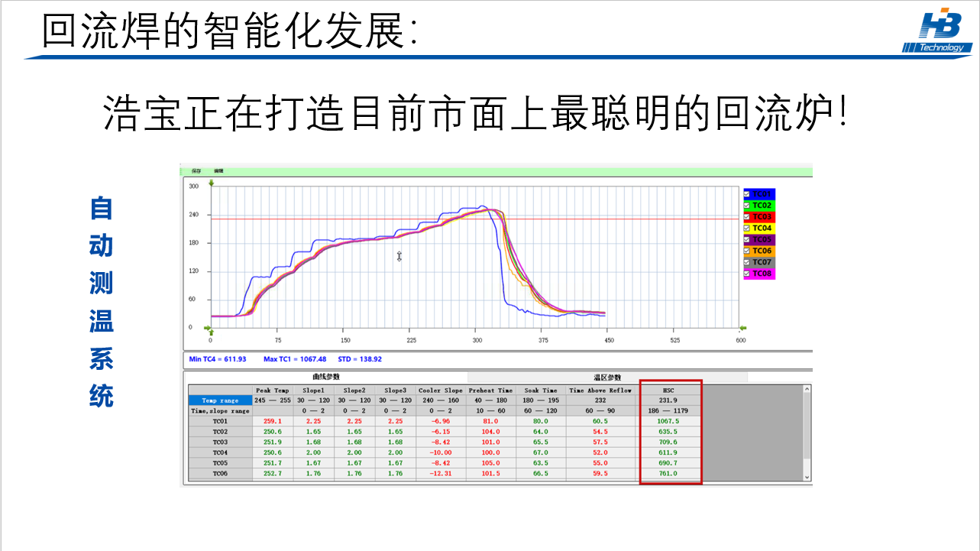
Task: Click the Min TC4 = 611.93 status text
Action: (218, 359)
